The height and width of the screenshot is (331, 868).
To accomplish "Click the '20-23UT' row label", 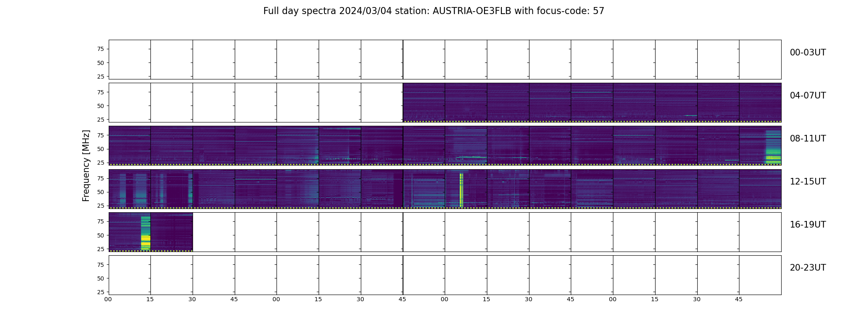I will [x=808, y=268].
